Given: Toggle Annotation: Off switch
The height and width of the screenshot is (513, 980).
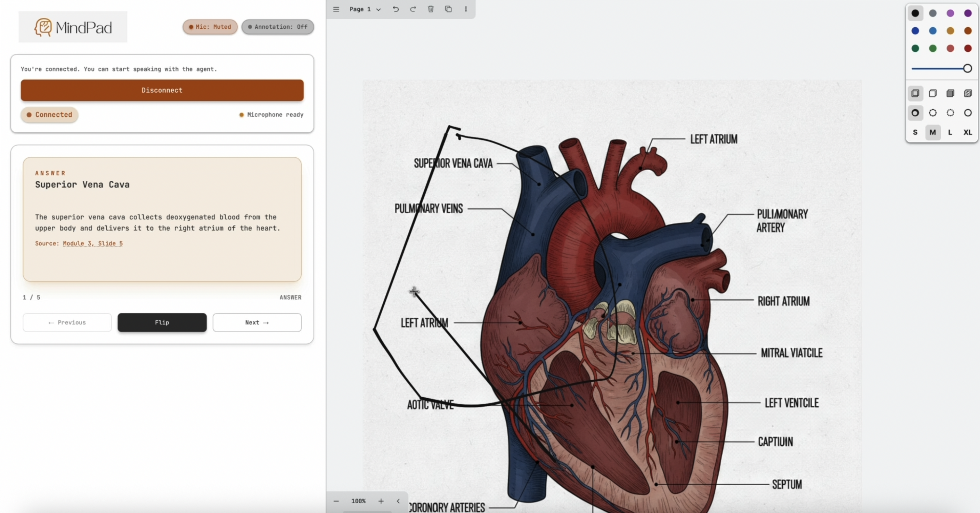Looking at the screenshot, I should (x=277, y=27).
